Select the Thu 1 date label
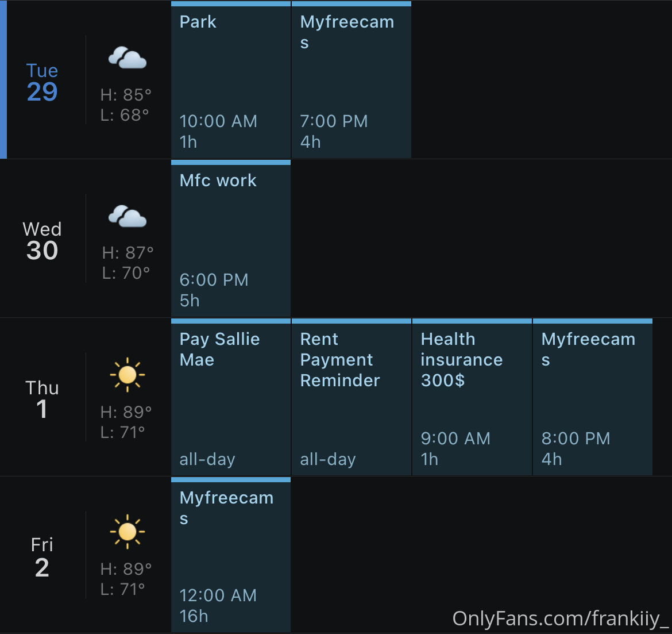This screenshot has height=634, width=672. point(42,399)
